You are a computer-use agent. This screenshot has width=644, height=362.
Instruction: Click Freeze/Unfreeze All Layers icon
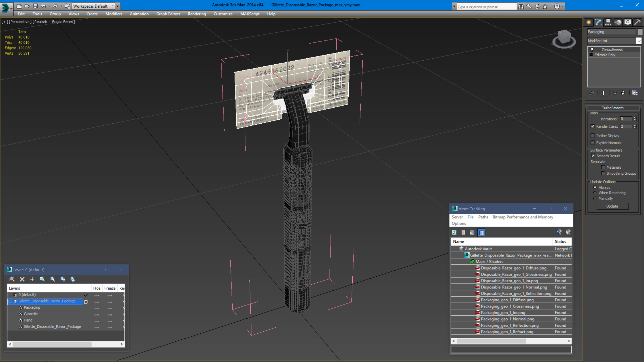point(72,279)
